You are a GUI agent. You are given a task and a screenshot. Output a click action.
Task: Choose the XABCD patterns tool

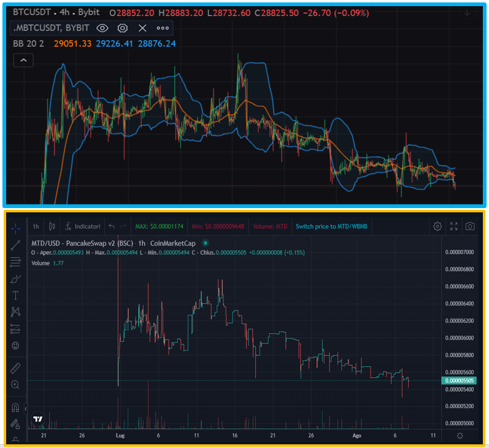(15, 312)
